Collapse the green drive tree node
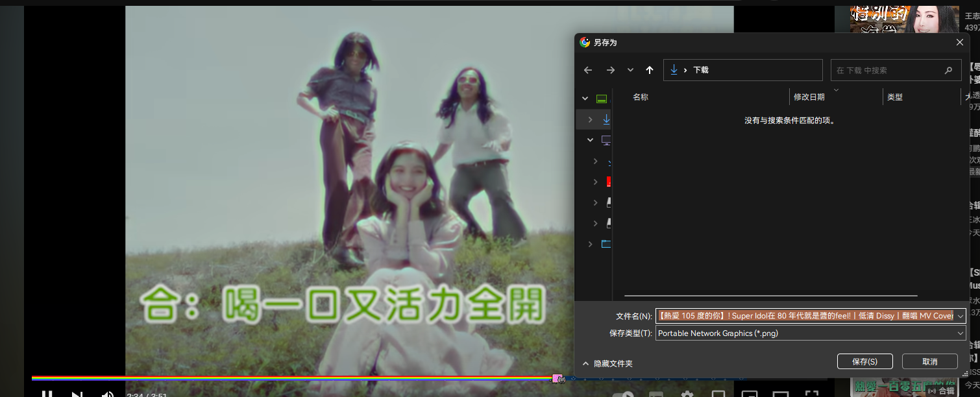 (x=585, y=99)
